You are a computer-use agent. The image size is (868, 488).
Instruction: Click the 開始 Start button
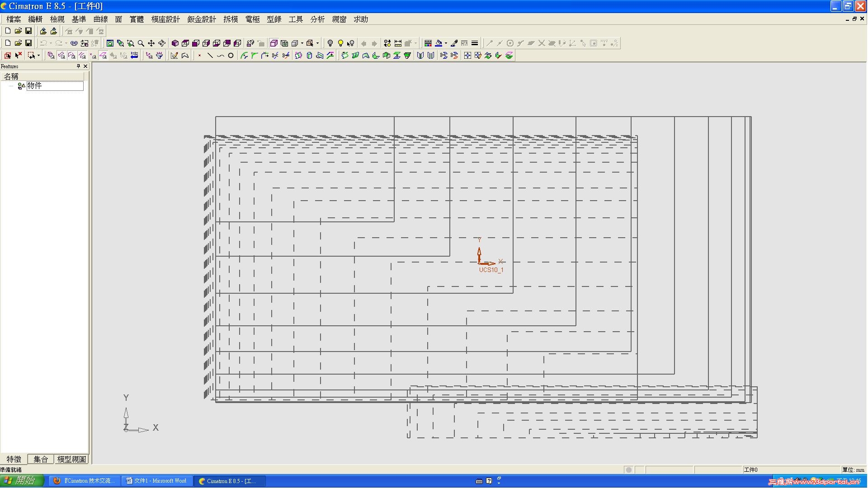coord(21,480)
